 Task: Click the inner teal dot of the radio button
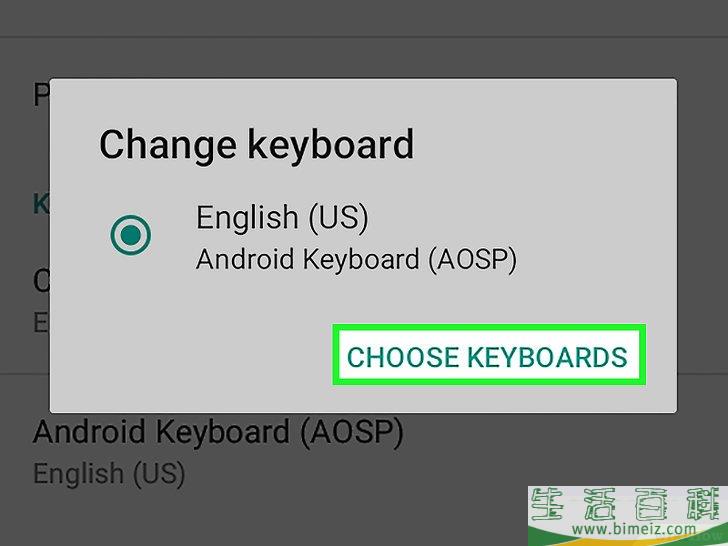(x=131, y=235)
